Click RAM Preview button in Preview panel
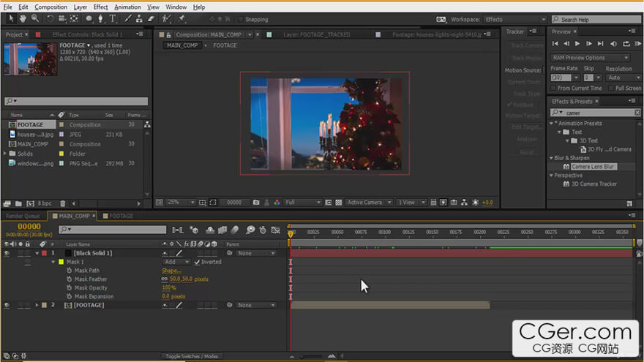This screenshot has height=362, width=644. (638, 43)
